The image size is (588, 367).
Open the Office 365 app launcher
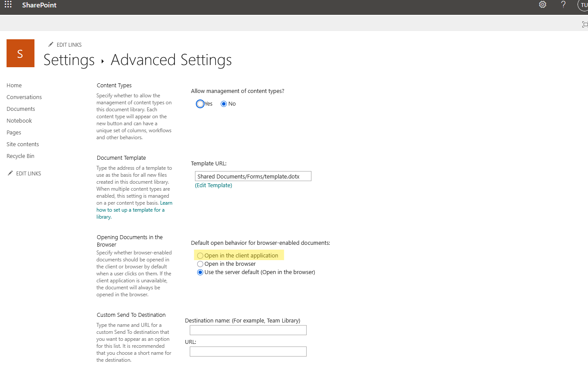tap(8, 5)
